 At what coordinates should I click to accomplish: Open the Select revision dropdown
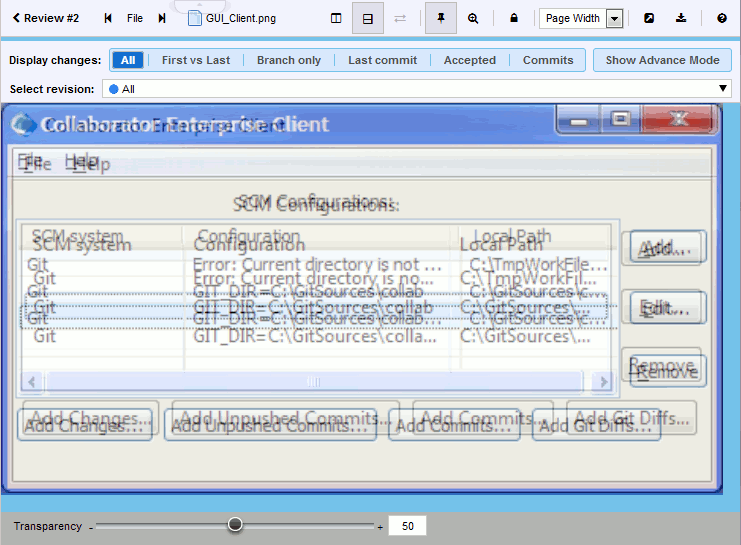[417, 89]
